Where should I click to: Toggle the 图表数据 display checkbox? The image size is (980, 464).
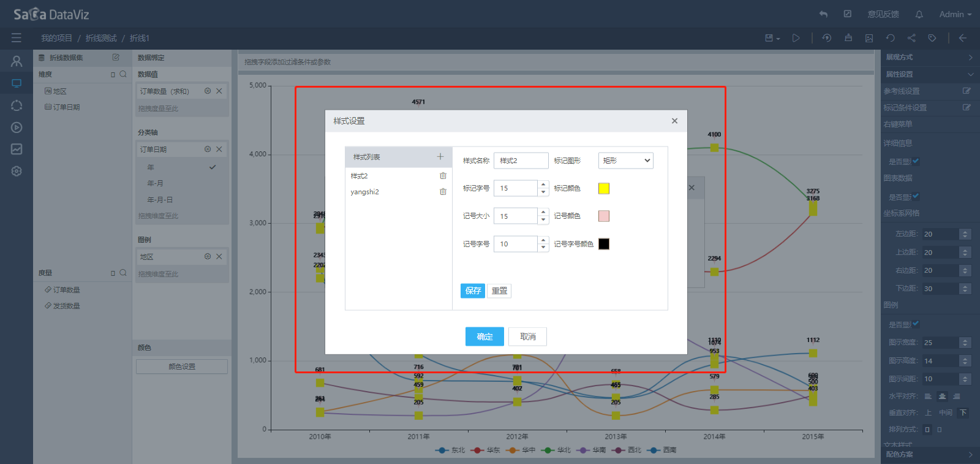point(916,197)
